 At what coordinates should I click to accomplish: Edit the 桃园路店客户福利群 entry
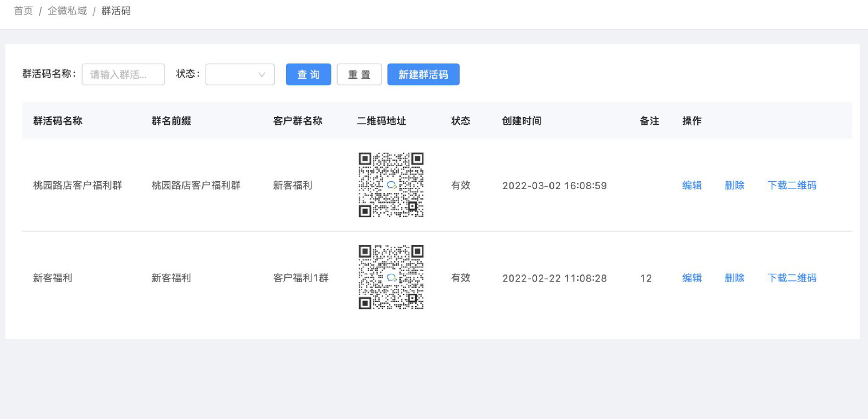(692, 185)
